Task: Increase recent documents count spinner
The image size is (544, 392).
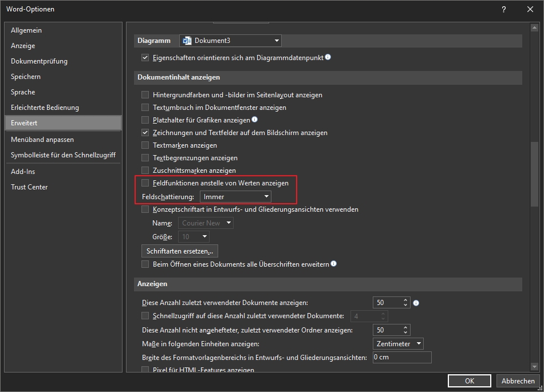Action: point(405,300)
